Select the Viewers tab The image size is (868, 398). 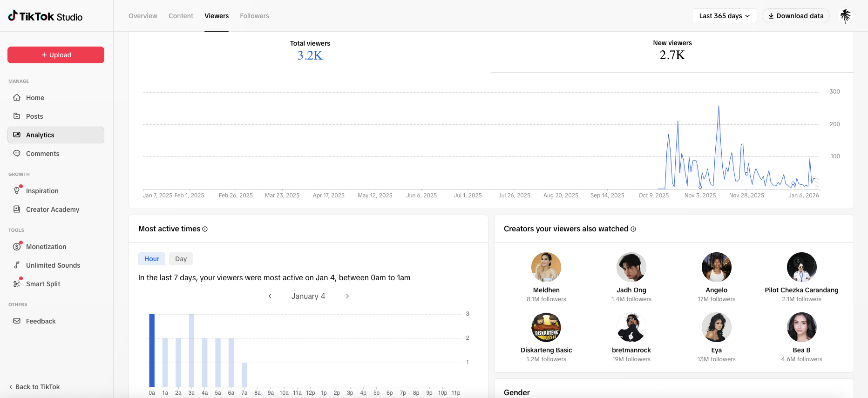[217, 16]
